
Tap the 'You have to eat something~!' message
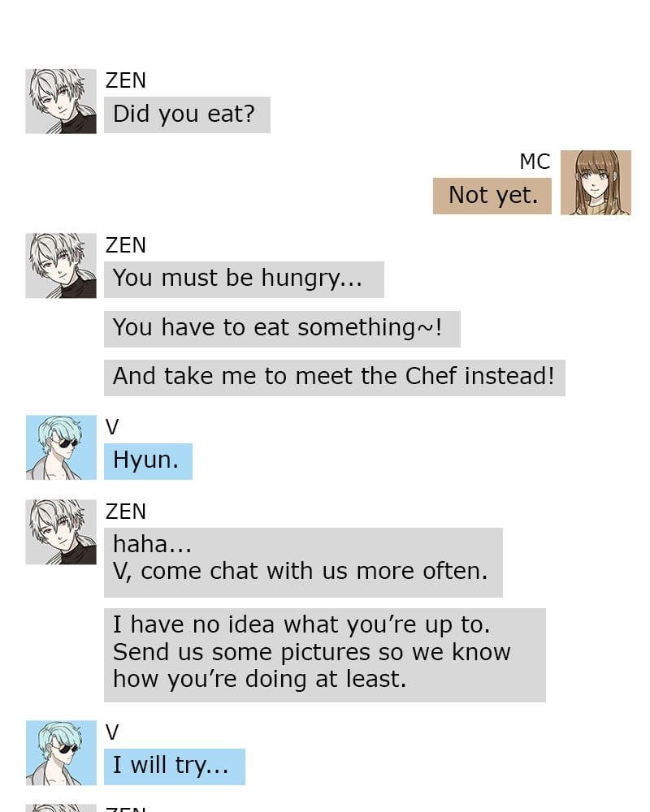point(282,329)
